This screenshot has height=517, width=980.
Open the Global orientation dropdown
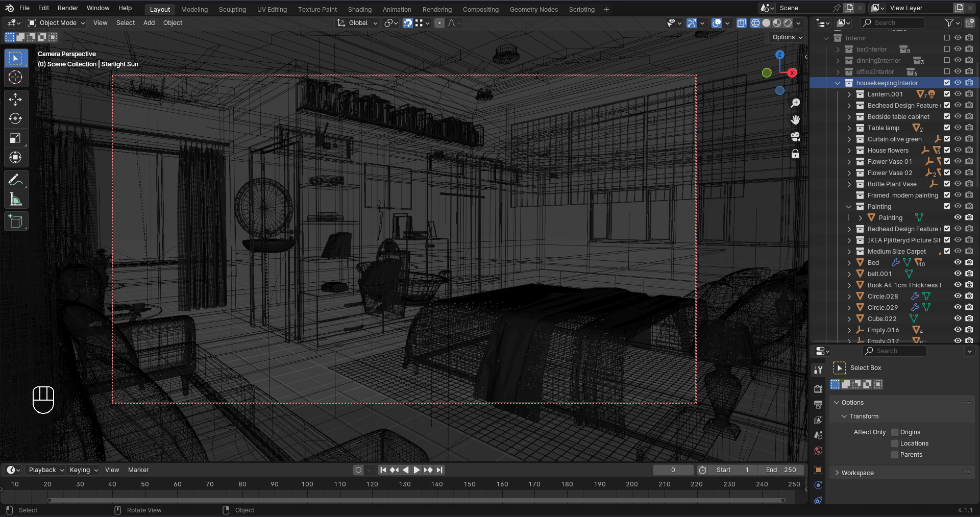pos(357,23)
